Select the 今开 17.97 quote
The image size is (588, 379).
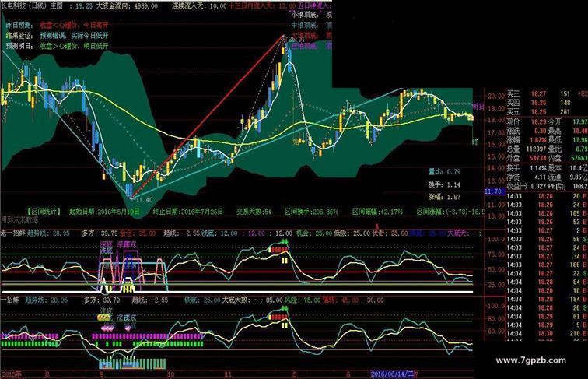click(x=569, y=121)
